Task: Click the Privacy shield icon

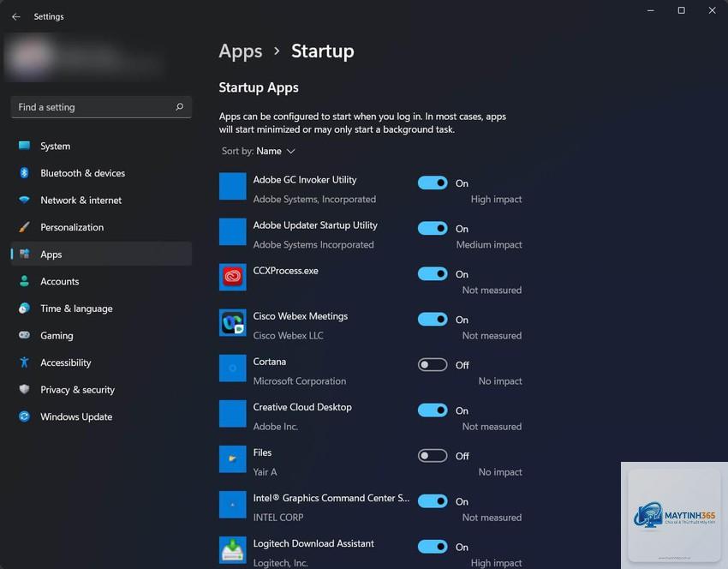Action: click(24, 389)
